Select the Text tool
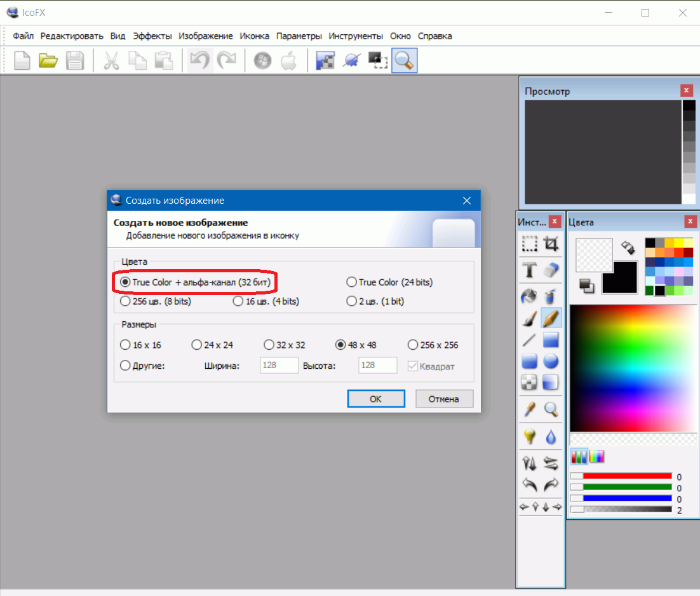 point(530,270)
